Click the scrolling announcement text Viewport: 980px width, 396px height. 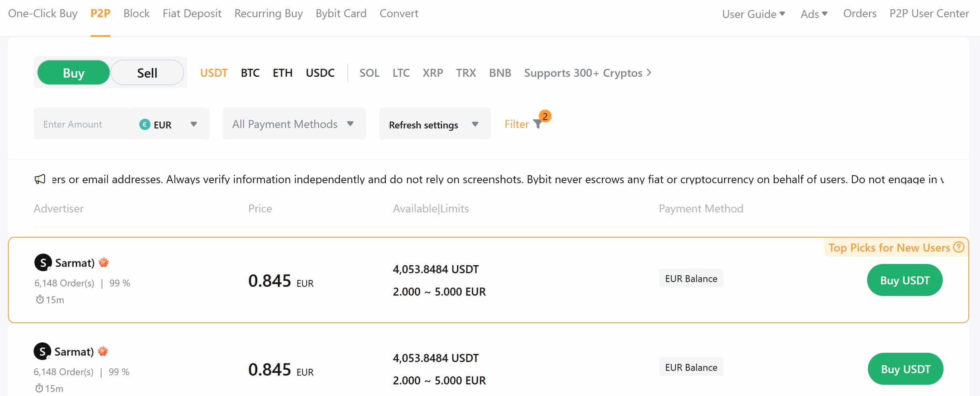pyautogui.click(x=498, y=179)
